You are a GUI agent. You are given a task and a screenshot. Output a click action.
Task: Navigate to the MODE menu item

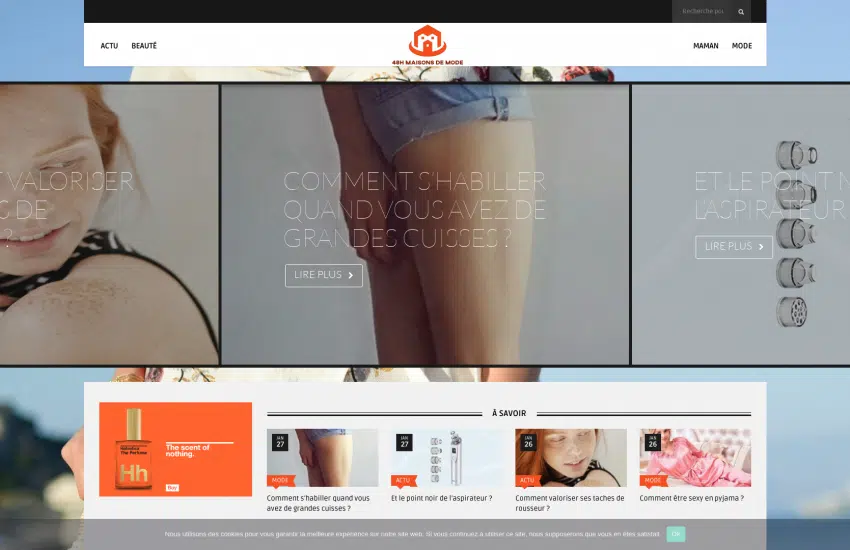coord(742,46)
